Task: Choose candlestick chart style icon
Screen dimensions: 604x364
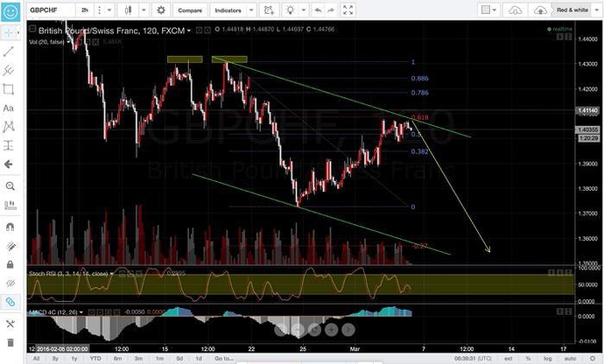Action: pos(129,10)
